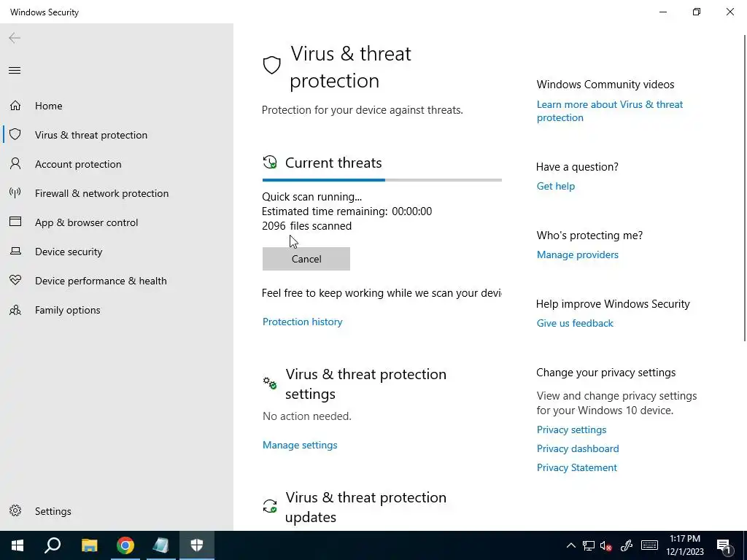This screenshot has height=560, width=747.
Task: Open App & browser control section
Action: coord(117,222)
